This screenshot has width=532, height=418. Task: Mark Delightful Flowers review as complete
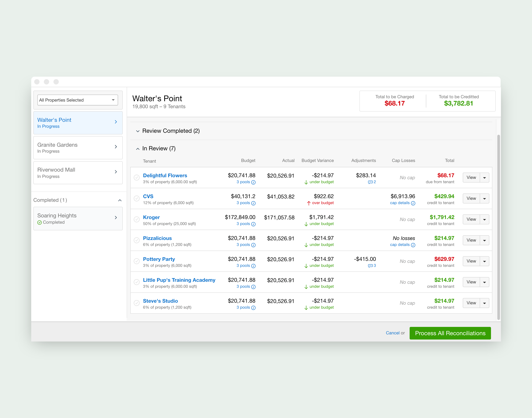137,177
